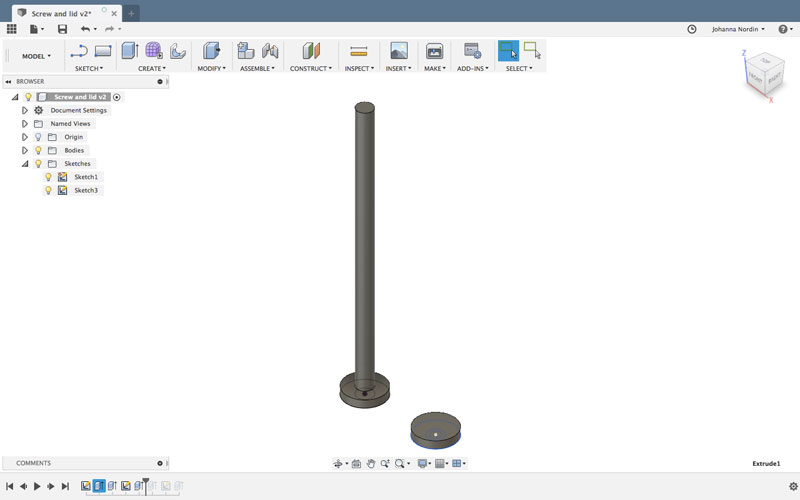800x500 pixels.
Task: Select the Extrude tool in Create
Action: coord(130,51)
